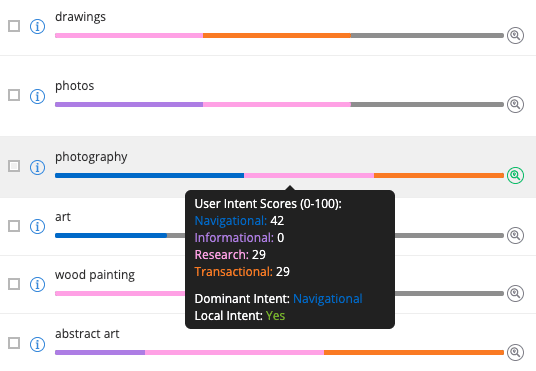This screenshot has height=371, width=536.
Task: Click green magnifier icon for photography row
Action: [515, 175]
